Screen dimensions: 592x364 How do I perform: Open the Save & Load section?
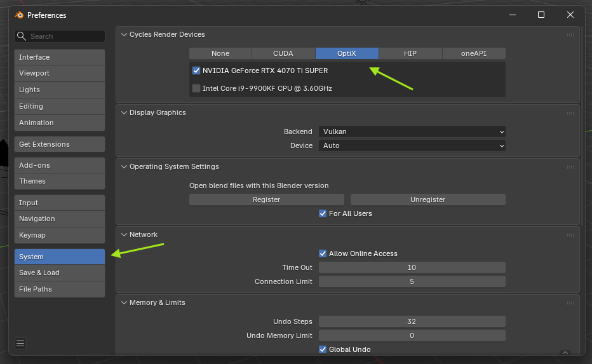click(x=60, y=273)
